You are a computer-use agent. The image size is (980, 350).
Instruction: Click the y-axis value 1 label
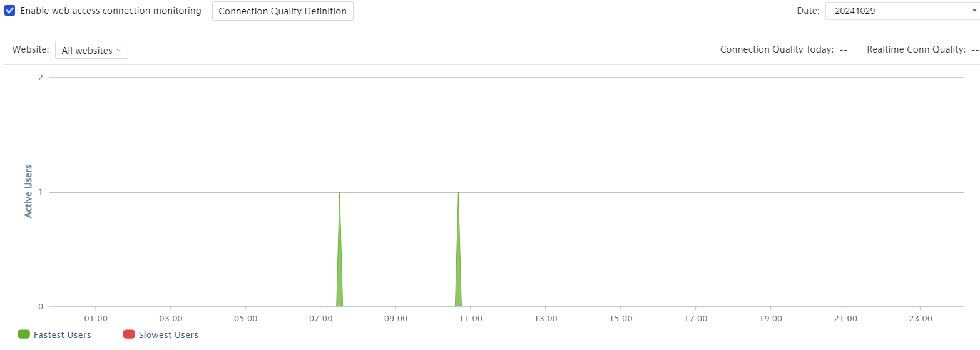click(x=40, y=192)
